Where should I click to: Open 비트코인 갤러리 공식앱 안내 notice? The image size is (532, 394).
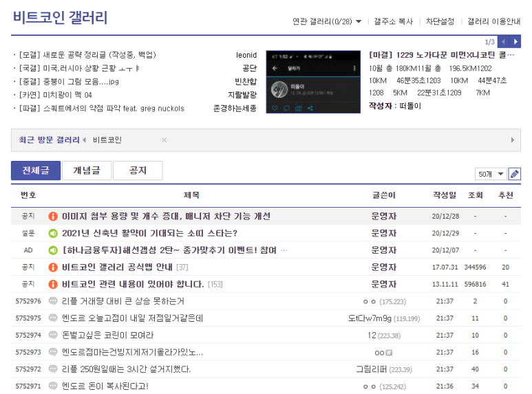[x=117, y=267]
